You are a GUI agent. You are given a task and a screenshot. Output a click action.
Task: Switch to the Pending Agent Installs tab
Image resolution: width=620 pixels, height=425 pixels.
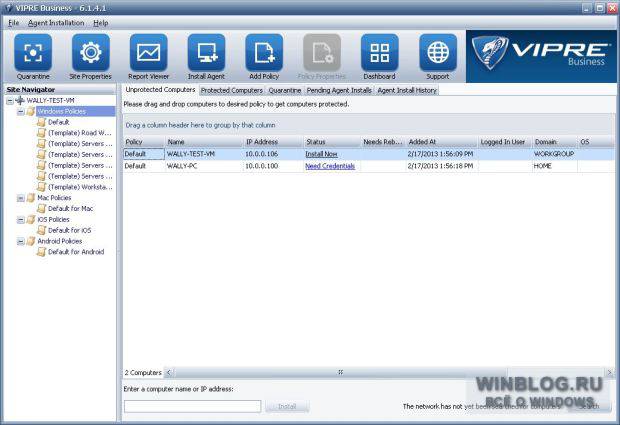tap(339, 91)
